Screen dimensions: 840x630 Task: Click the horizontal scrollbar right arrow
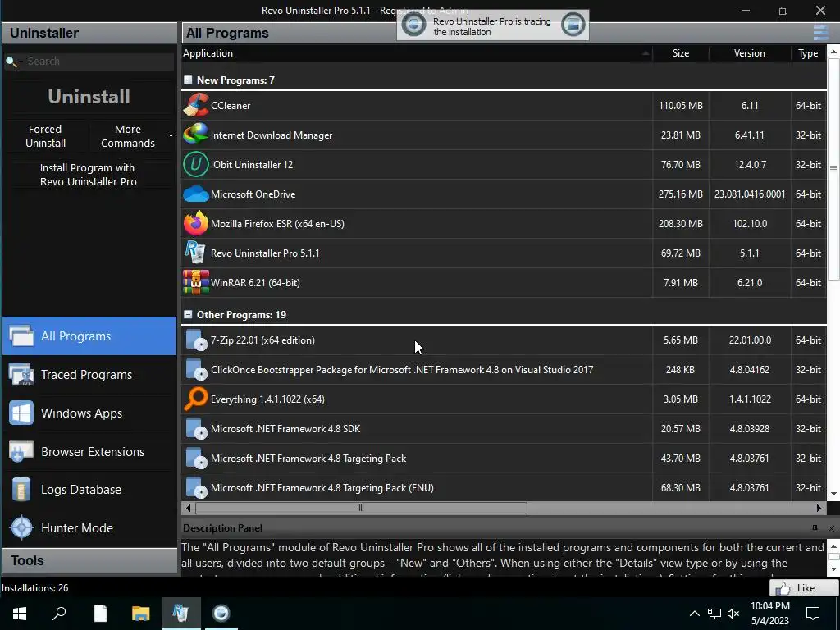[x=819, y=508]
